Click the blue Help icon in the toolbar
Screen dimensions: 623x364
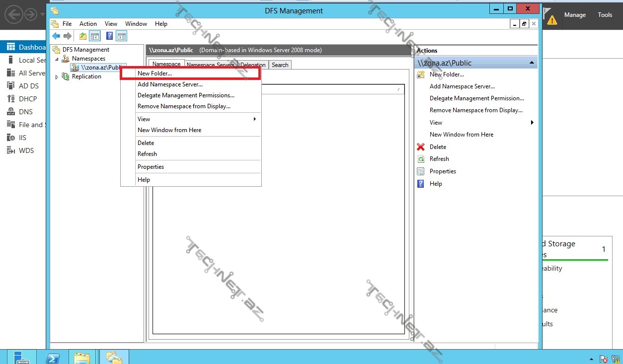[109, 36]
